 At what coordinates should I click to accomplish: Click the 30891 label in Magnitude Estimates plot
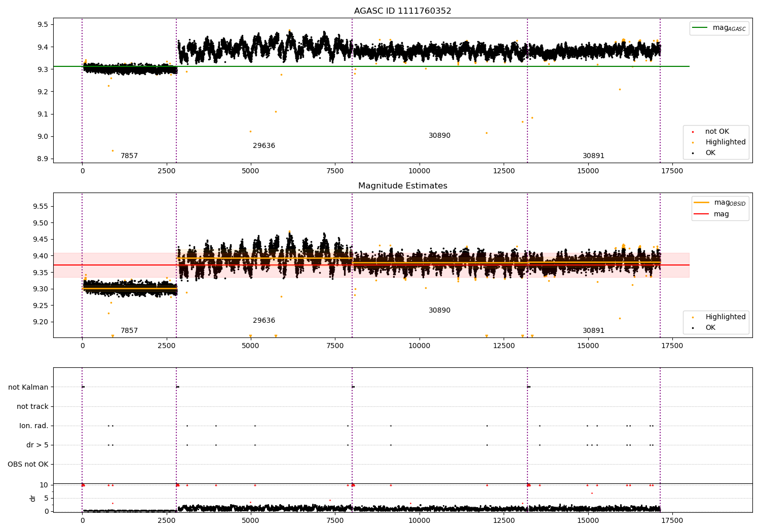click(593, 331)
